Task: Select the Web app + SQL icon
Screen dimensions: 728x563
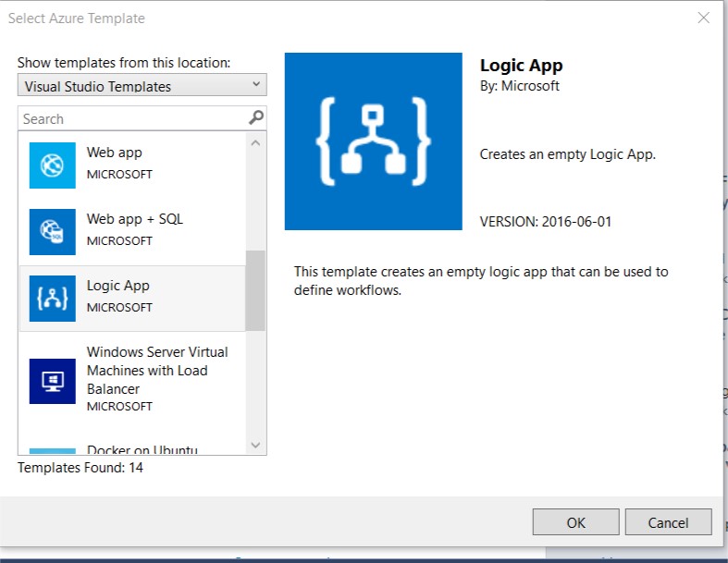Action: coord(53,232)
